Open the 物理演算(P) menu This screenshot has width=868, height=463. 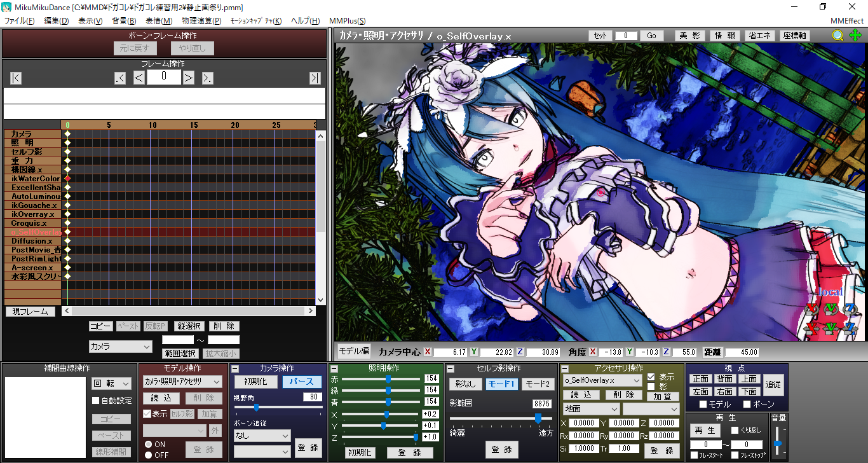[x=201, y=21]
